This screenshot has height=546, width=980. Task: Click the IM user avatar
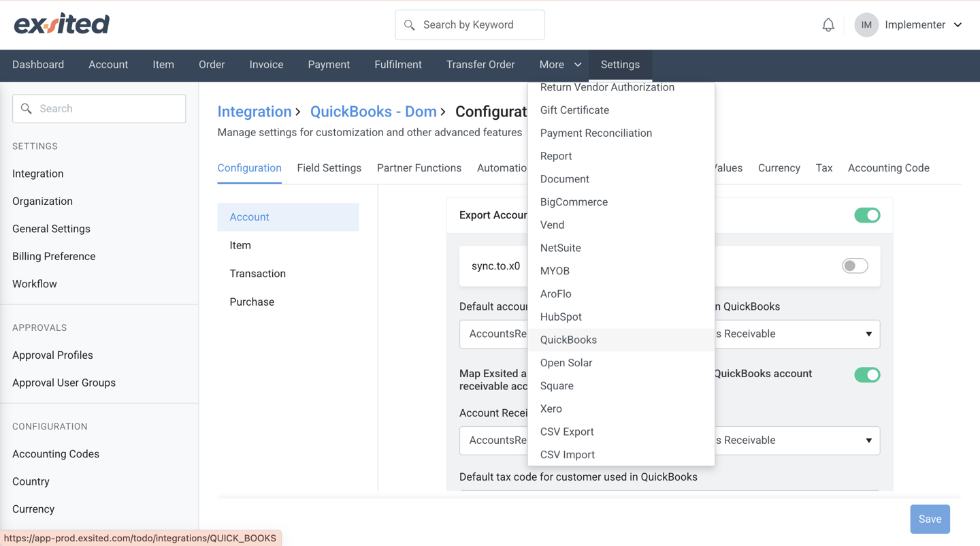(866, 25)
